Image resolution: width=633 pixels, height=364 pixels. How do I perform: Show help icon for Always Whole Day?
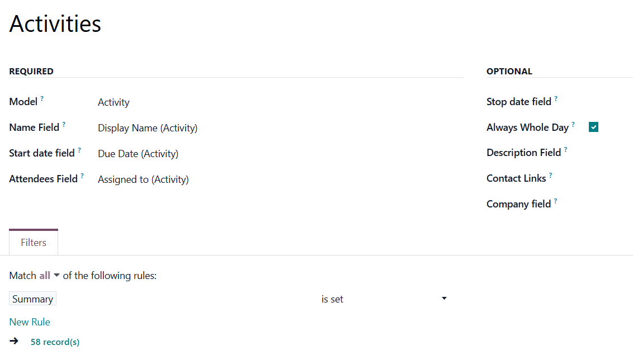(x=573, y=125)
